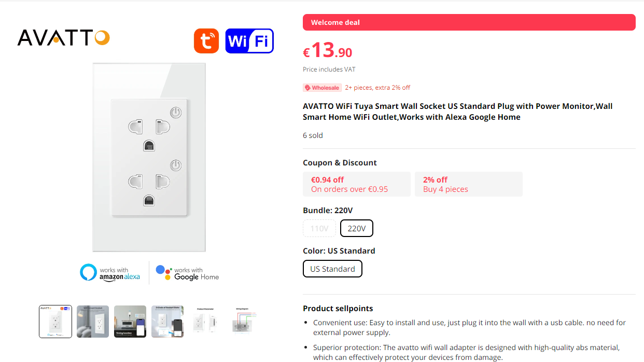Select the 220V bundle option
The image size is (644, 362).
(x=356, y=228)
